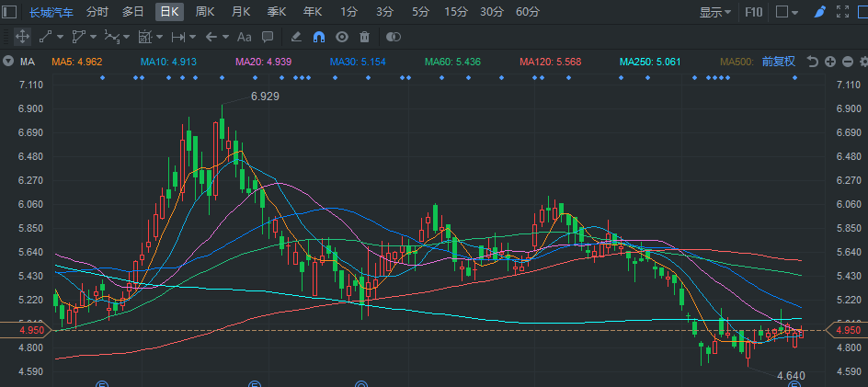Switch to the 1分 minute chart
Viewport: 868px width, 387px height.
(348, 12)
